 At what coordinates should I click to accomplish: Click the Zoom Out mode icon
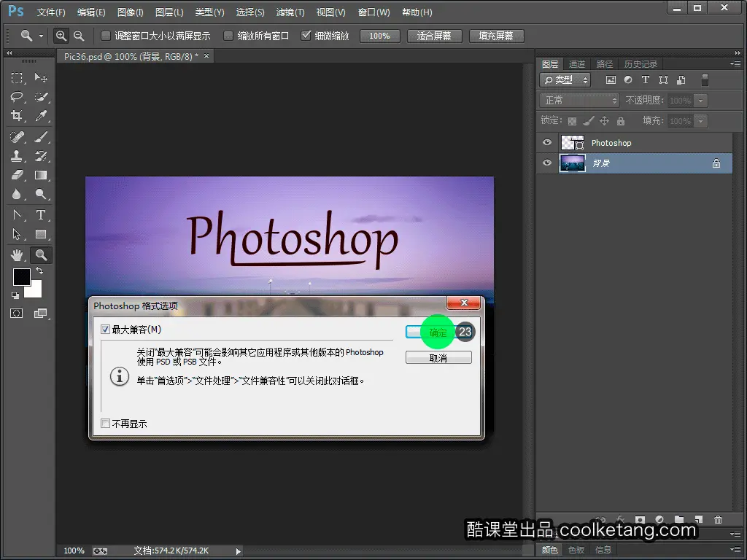point(79,36)
